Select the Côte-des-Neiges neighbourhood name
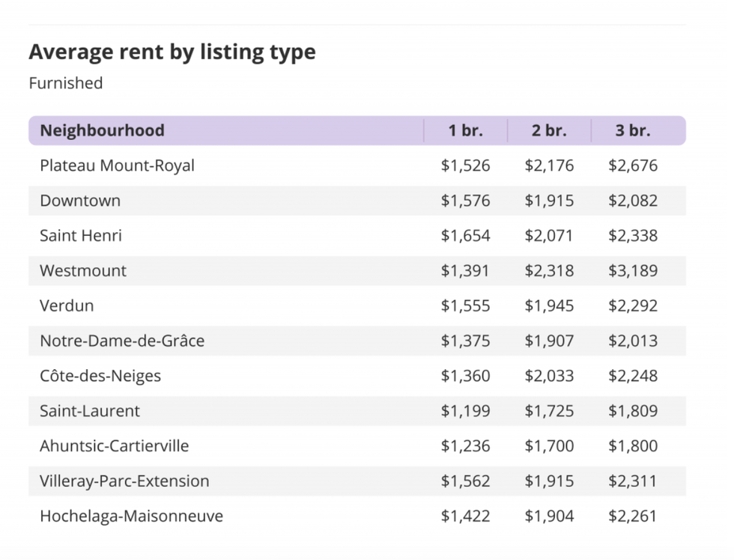This screenshot has width=734, height=560. click(x=100, y=376)
